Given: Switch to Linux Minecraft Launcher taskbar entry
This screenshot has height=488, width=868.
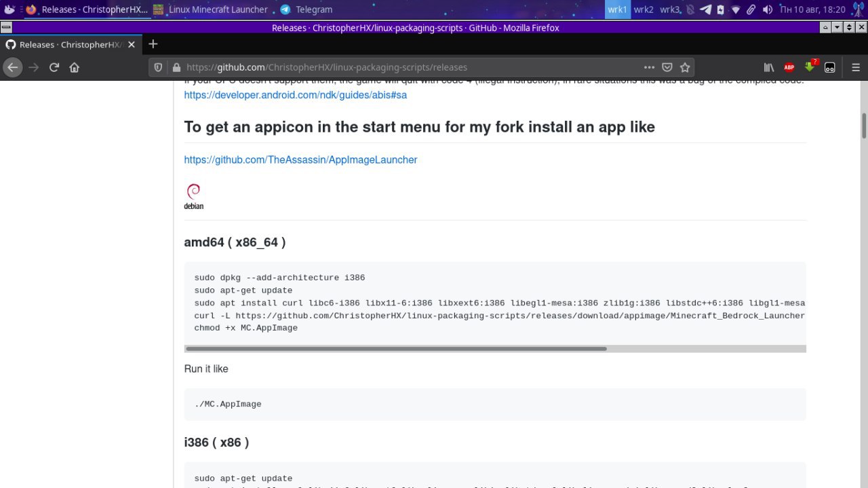Looking at the screenshot, I should pyautogui.click(x=210, y=10).
